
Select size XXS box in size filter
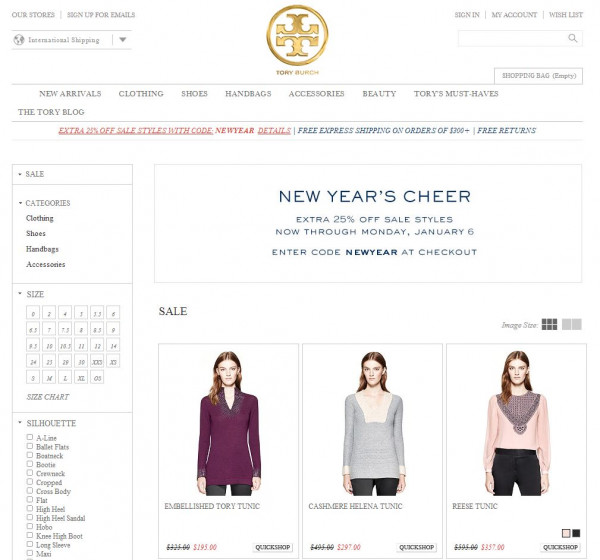coord(97,361)
